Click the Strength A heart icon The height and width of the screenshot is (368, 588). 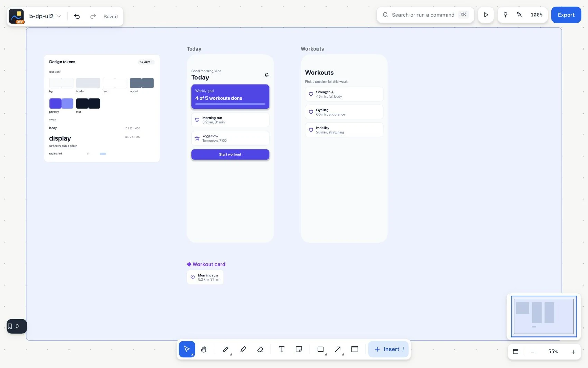311,94
